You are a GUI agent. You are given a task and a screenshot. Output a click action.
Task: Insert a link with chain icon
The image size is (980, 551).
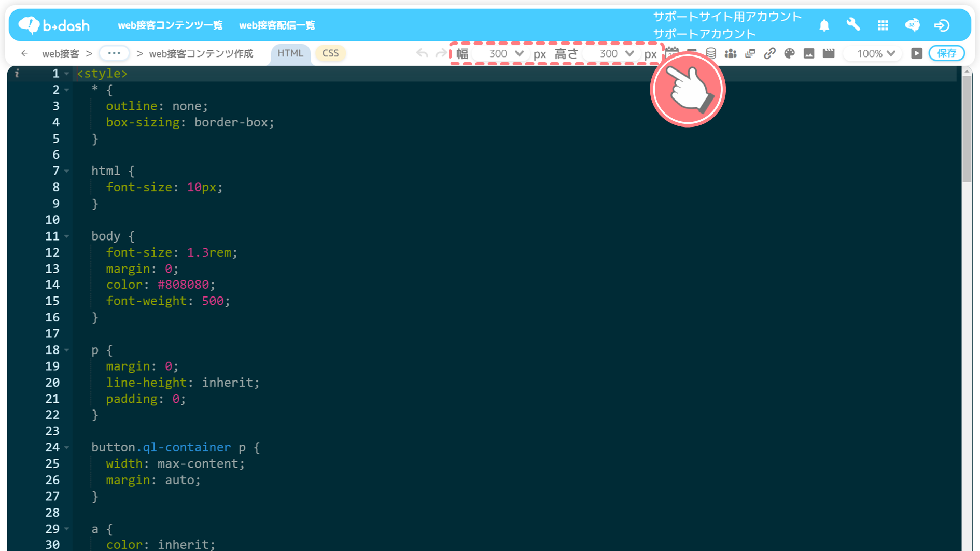(769, 53)
